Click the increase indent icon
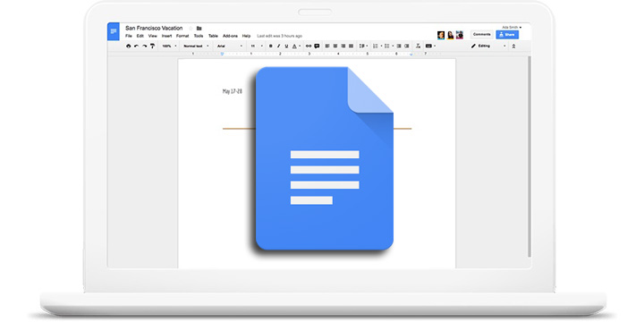 click(x=407, y=46)
